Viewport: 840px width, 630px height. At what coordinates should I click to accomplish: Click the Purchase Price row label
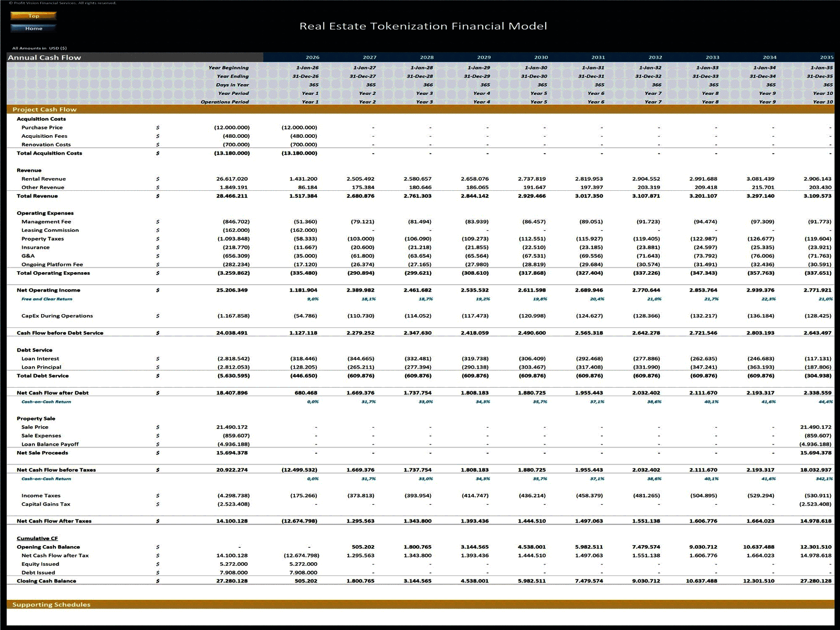[42, 128]
